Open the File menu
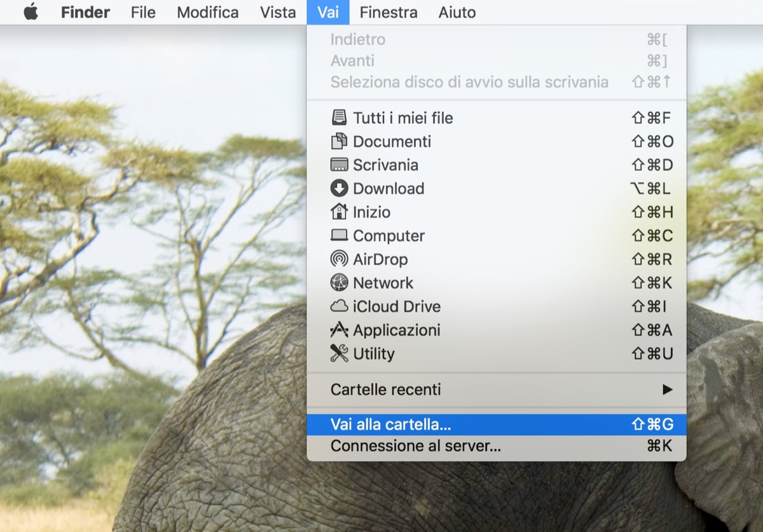The width and height of the screenshot is (763, 532). coord(143,12)
